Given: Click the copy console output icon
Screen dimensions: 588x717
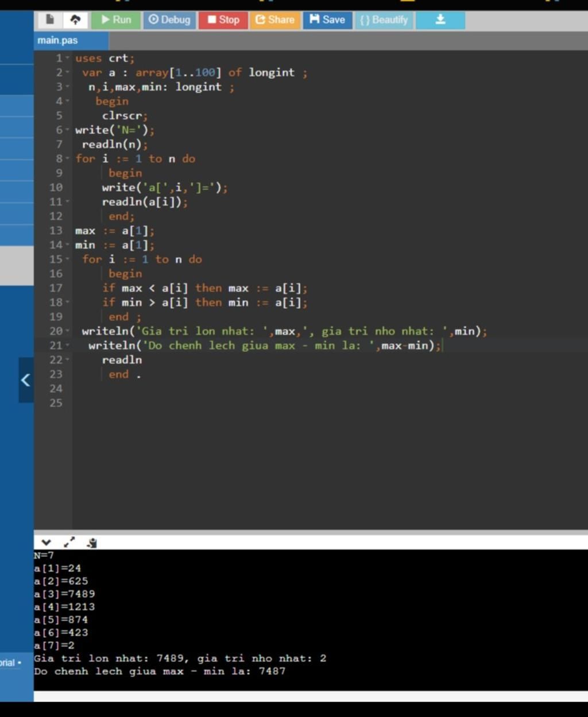Looking at the screenshot, I should point(92,542).
